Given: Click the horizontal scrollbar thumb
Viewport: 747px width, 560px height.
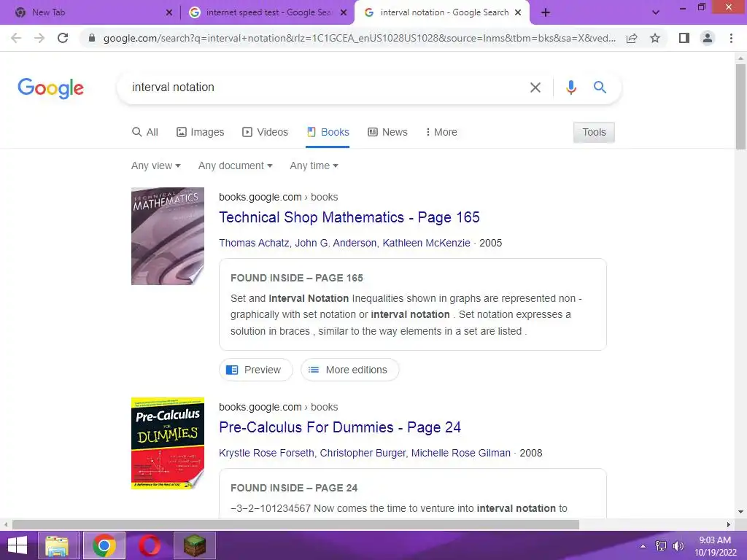Looking at the screenshot, I should [295, 525].
